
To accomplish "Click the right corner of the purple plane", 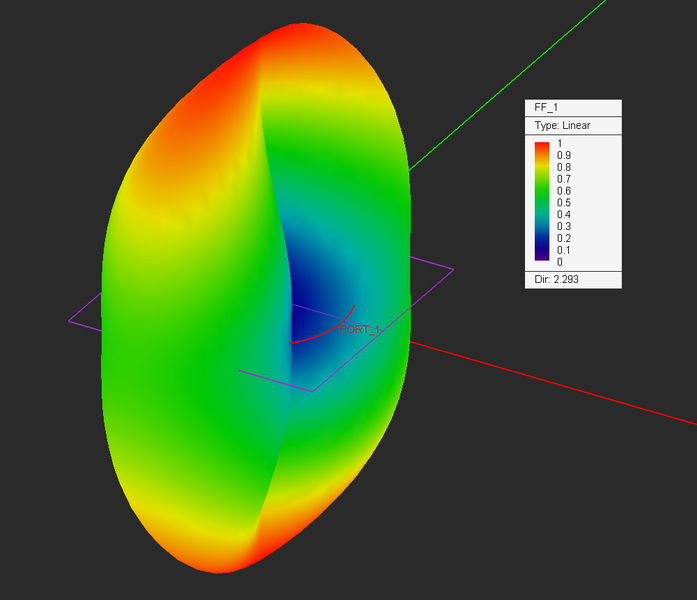I will [452, 269].
